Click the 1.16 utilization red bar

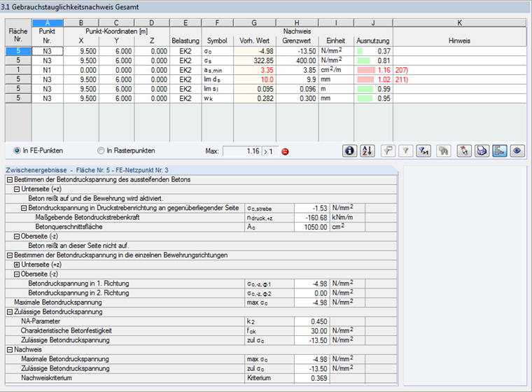(366, 70)
